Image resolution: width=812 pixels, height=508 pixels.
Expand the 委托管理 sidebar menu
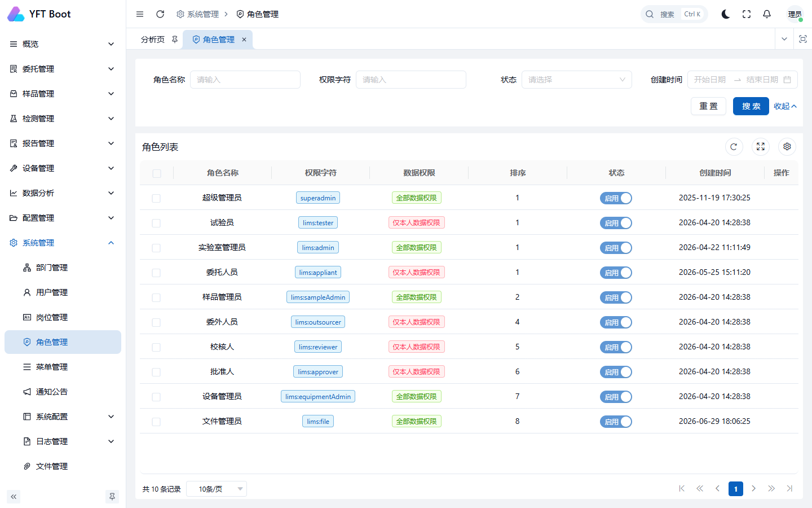pyautogui.click(x=63, y=69)
